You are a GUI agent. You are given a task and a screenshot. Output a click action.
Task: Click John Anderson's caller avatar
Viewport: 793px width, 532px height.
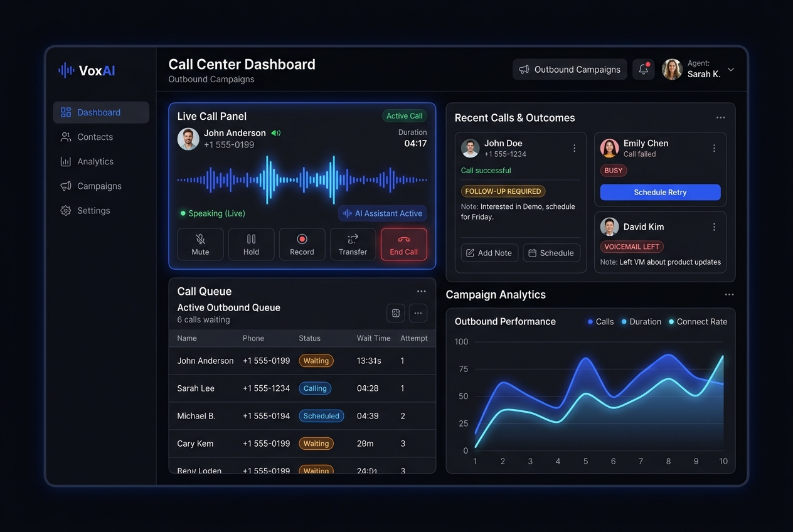pos(188,139)
